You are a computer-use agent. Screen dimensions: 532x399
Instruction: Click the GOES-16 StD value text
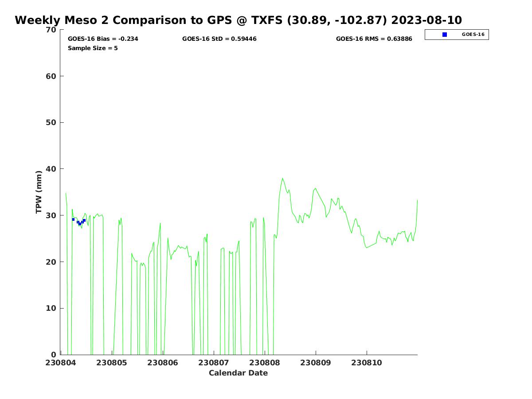(219, 39)
